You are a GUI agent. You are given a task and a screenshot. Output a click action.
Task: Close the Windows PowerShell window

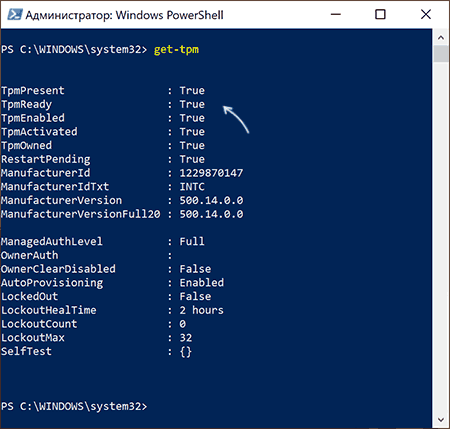426,15
